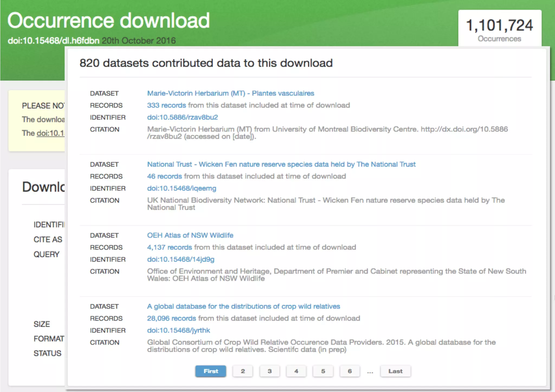Open identifier doi:10.5886/rzav8bu2
Viewport: 555px width, 392px height.
click(x=182, y=117)
